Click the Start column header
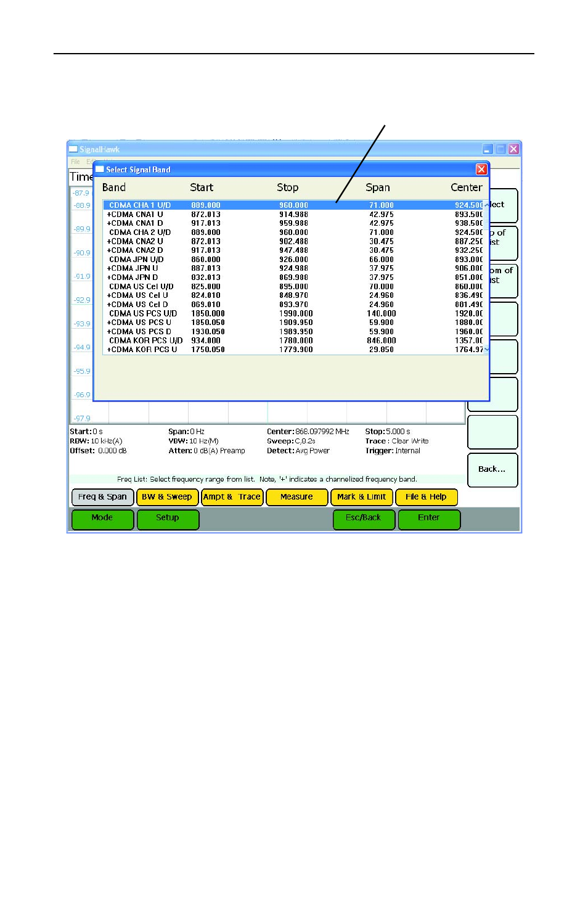The image size is (588, 909). tap(202, 187)
